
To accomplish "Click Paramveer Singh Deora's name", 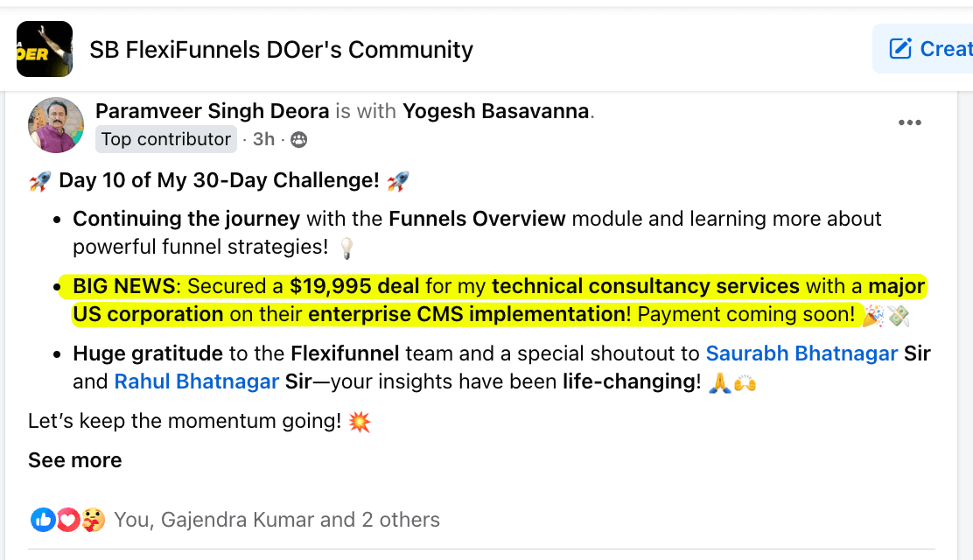I will 213,111.
